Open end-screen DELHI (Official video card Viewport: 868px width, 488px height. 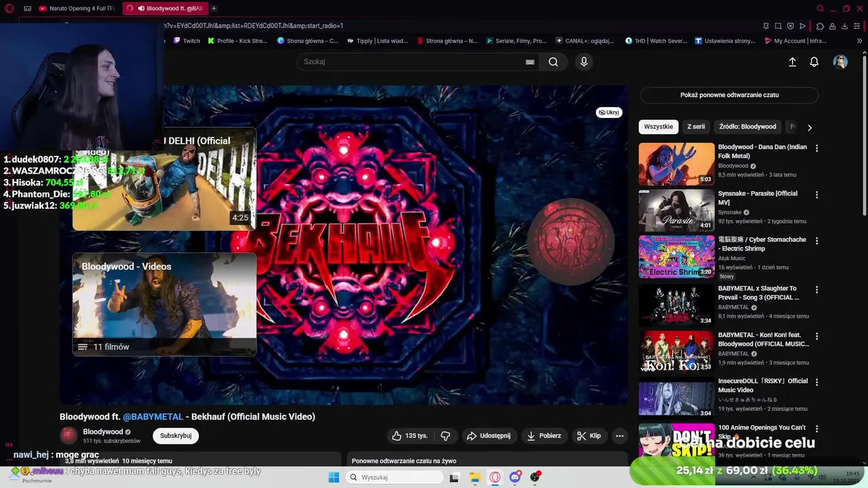coord(164,179)
